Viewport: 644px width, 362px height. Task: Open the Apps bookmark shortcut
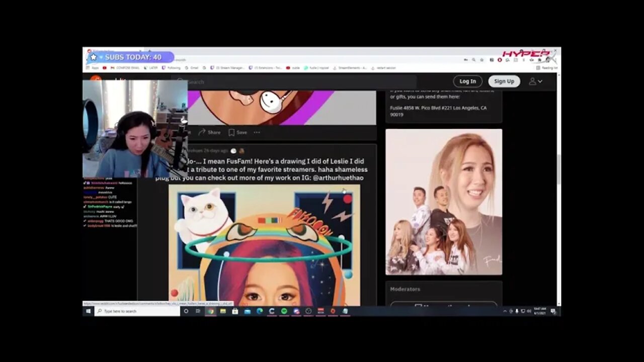point(93,67)
